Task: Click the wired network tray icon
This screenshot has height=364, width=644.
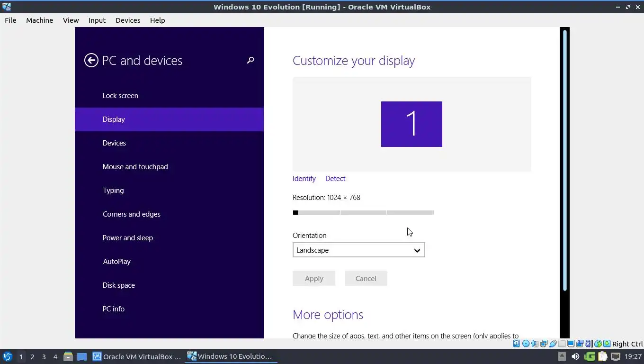Action: pyautogui.click(x=616, y=356)
